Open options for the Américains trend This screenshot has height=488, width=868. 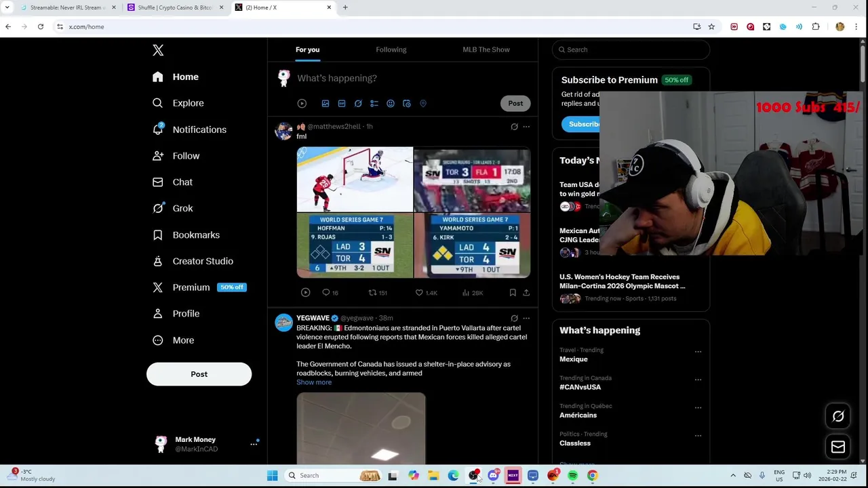pos(698,408)
